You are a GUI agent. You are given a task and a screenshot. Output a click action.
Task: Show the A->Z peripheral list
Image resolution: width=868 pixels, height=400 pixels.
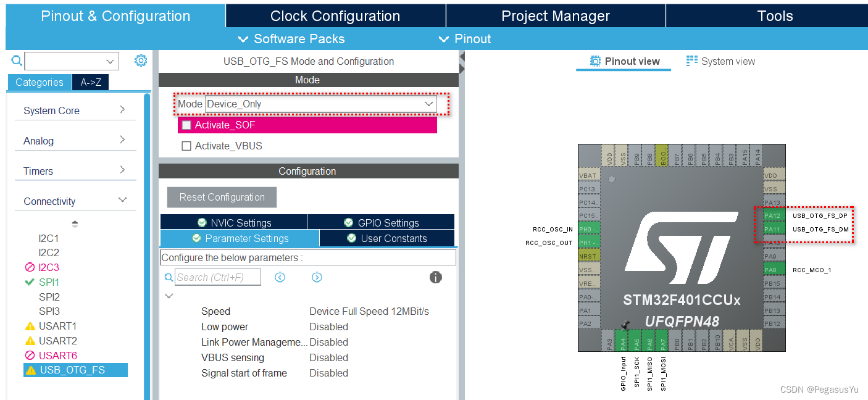coord(90,82)
